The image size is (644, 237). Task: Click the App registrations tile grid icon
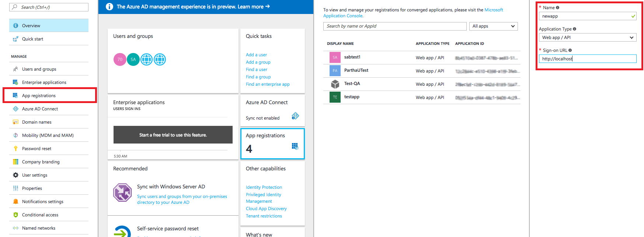coord(295,146)
